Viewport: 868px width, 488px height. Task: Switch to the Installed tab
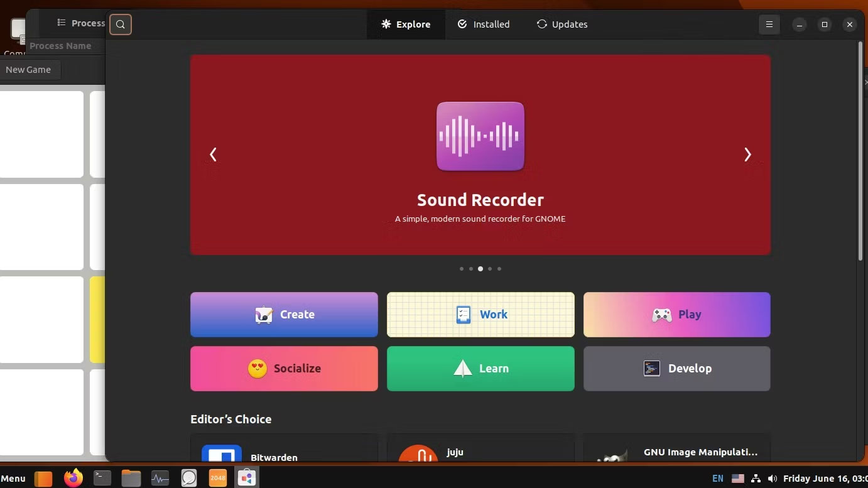[x=484, y=24]
